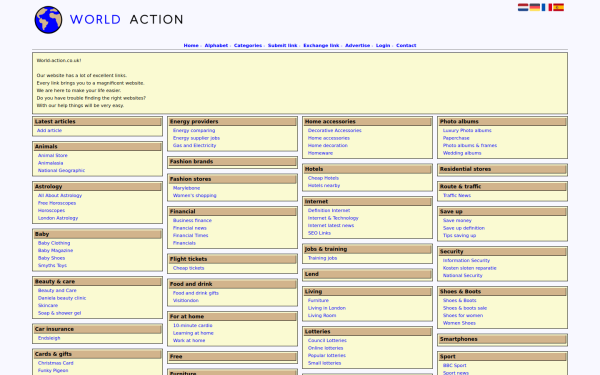This screenshot has width=600, height=375.
Task: Open the Training jobs link
Action: click(x=322, y=258)
